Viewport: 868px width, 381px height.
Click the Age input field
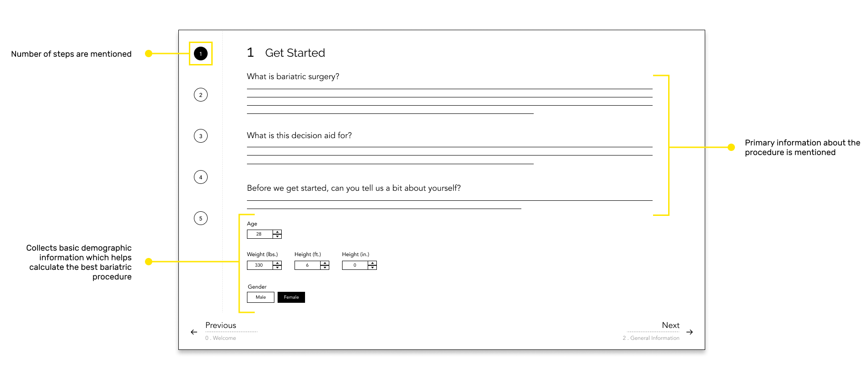[x=260, y=234]
